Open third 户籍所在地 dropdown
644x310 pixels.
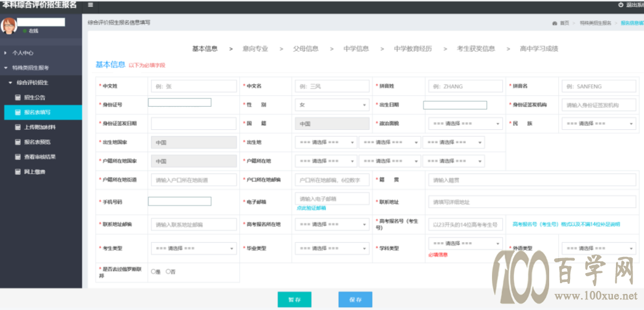[x=453, y=162]
